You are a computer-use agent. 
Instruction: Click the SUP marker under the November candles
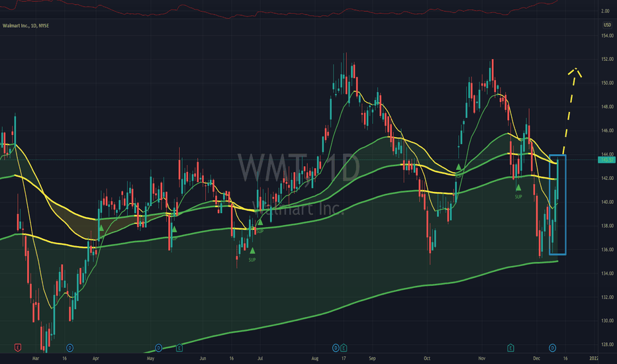pos(518,197)
